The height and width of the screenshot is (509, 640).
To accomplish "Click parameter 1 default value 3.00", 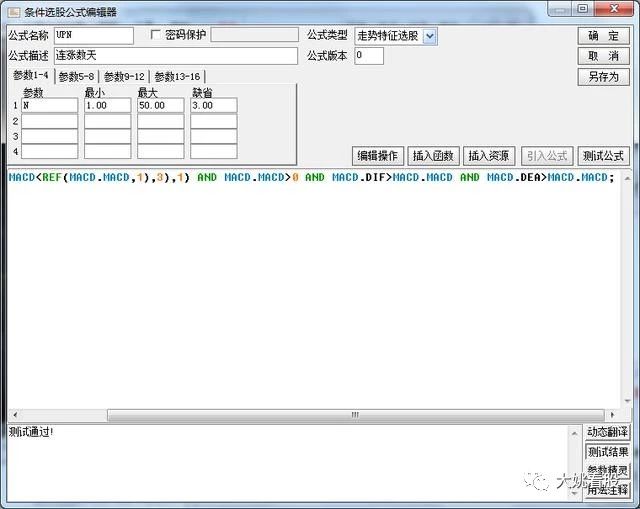I will point(213,105).
